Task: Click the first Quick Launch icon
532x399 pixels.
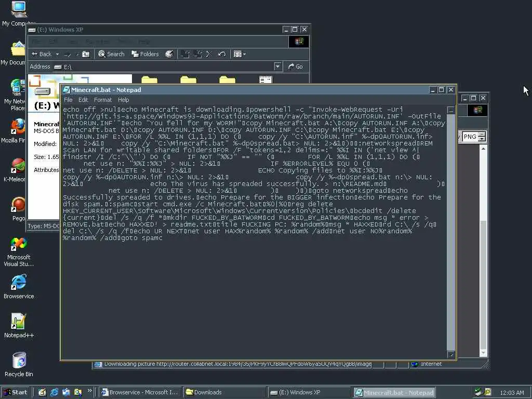Action: coord(42,392)
